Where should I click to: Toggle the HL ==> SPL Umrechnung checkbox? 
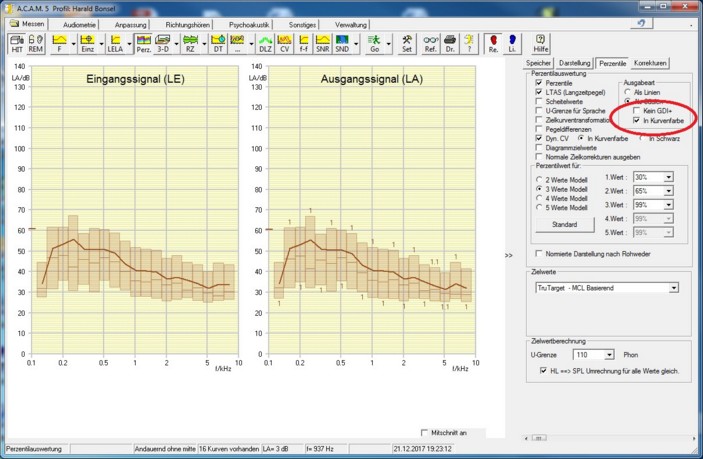pyautogui.click(x=543, y=371)
